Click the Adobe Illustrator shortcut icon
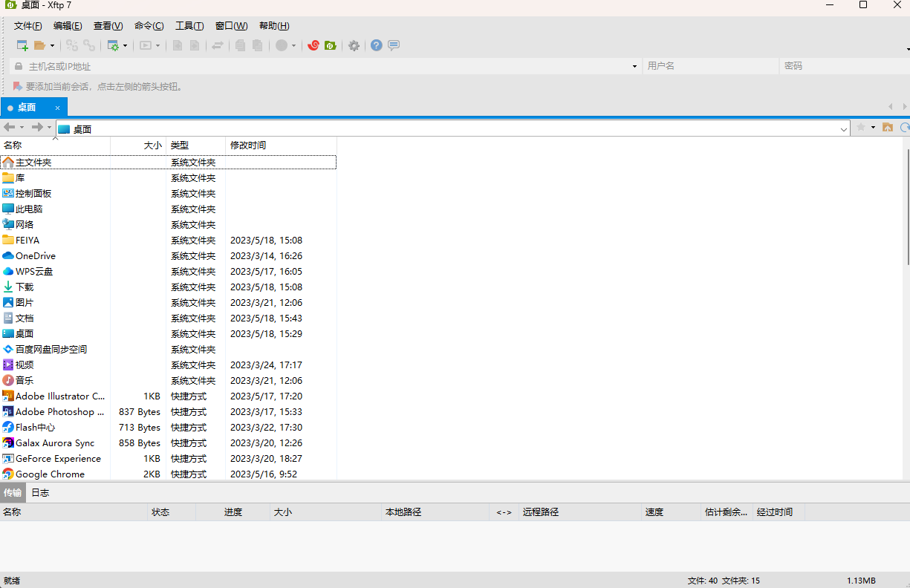 (8, 396)
